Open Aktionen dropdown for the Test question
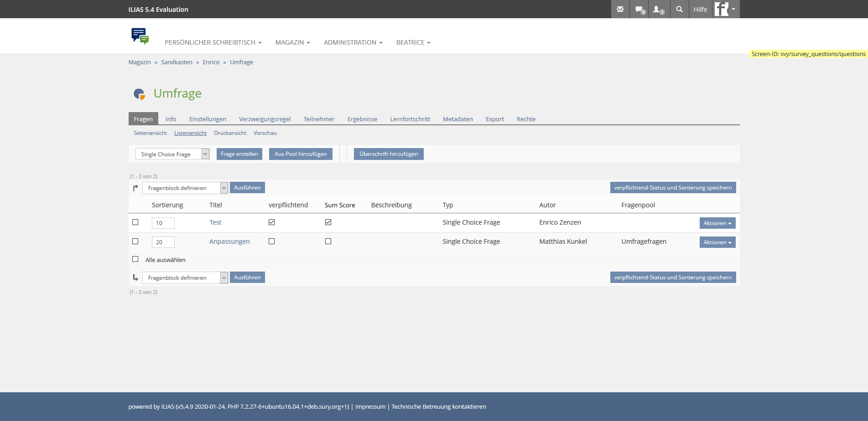The image size is (868, 421). click(717, 223)
